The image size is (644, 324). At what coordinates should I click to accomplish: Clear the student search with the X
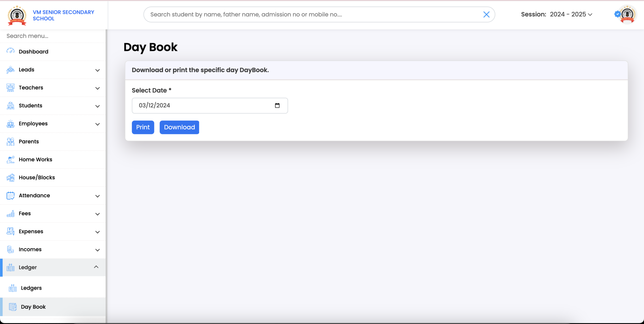[486, 14]
